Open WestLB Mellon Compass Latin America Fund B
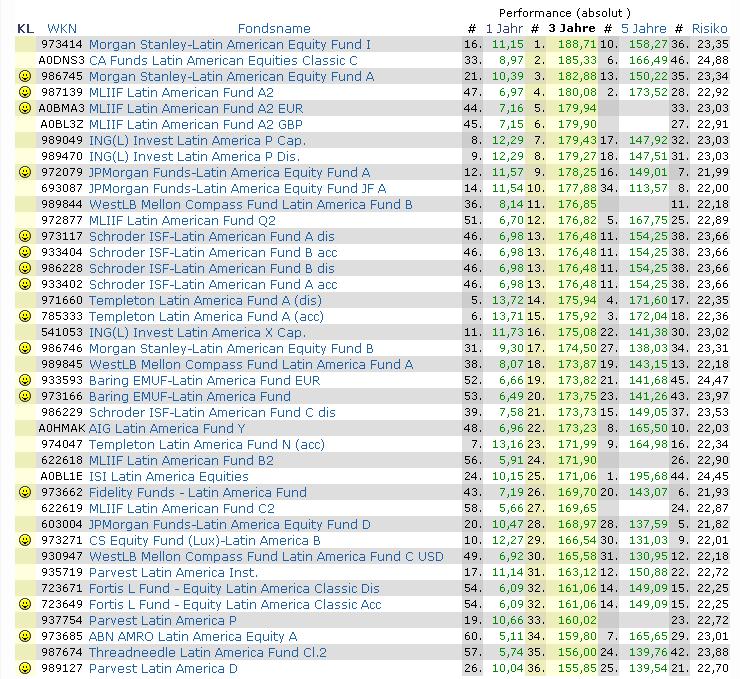 [251, 205]
